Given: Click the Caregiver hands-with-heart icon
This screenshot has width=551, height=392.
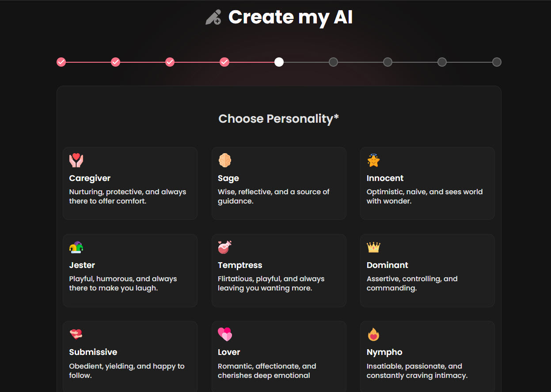Looking at the screenshot, I should point(76,160).
